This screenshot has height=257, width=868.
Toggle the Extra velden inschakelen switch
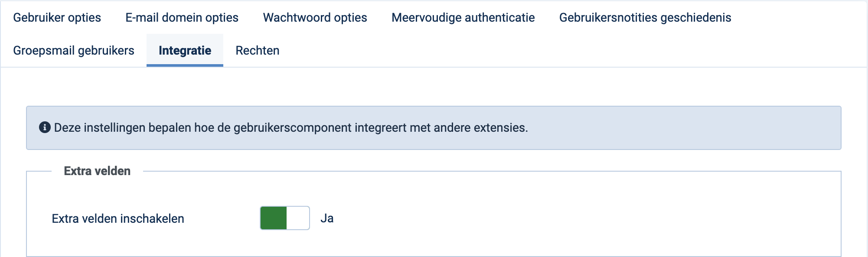coord(285,218)
